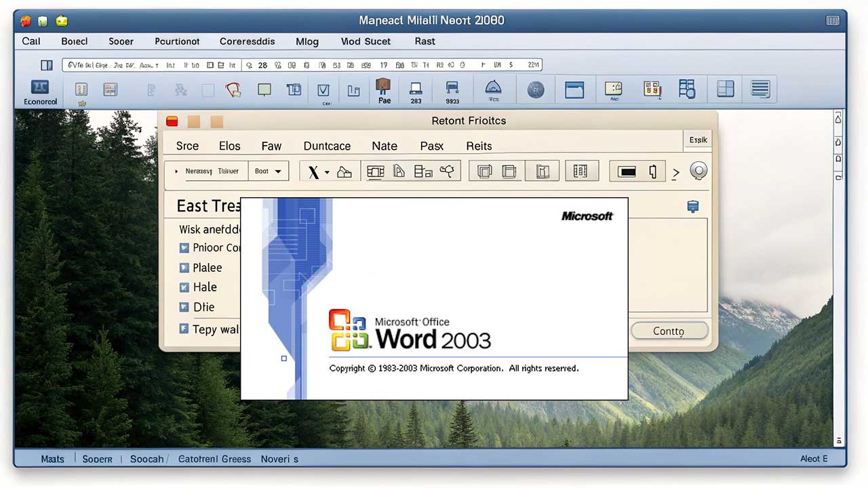Click the checkmark box icon in main toolbar
Image resolution: width=868 pixels, height=488 pixels.
[x=323, y=90]
